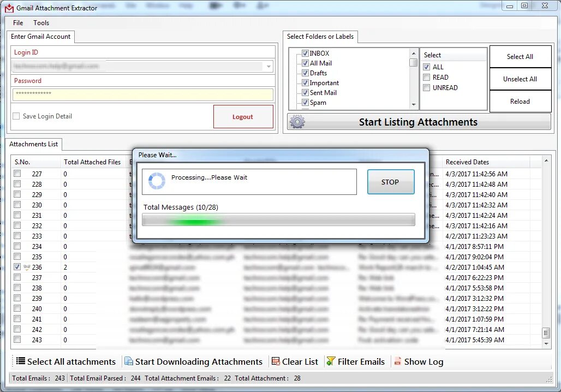Image resolution: width=561 pixels, height=392 pixels.
Task: Toggle the Important folder checkbox
Action: [305, 82]
